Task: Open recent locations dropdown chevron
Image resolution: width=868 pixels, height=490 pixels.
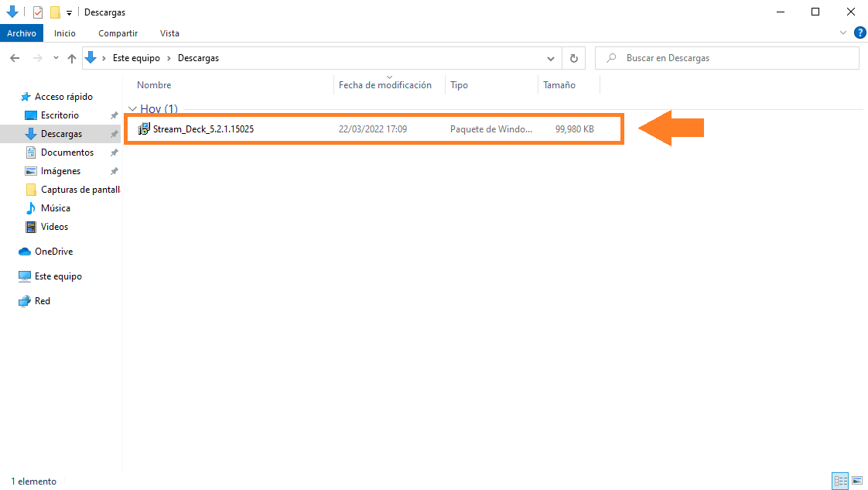Action: pyautogui.click(x=56, y=58)
